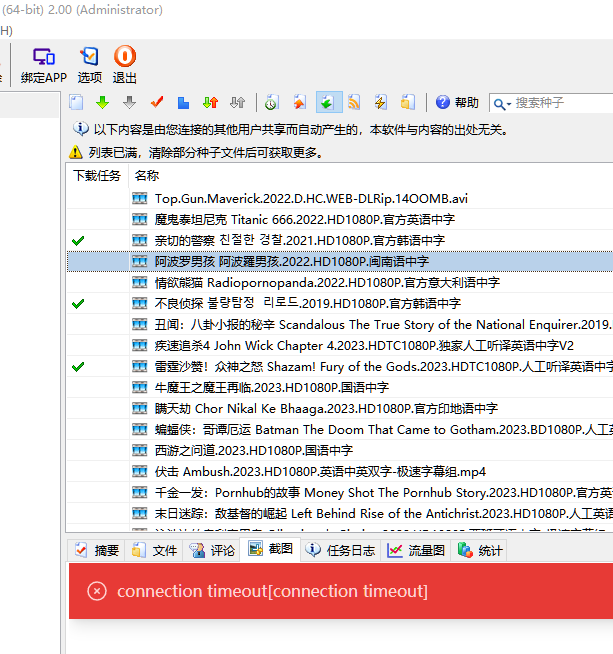
Task: Click the clock-on-page history icon
Action: 271,102
